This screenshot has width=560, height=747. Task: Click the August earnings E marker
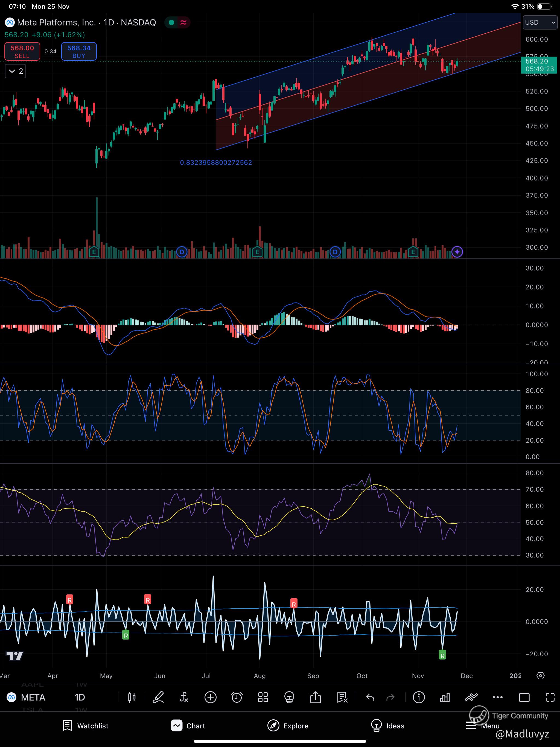tap(257, 252)
